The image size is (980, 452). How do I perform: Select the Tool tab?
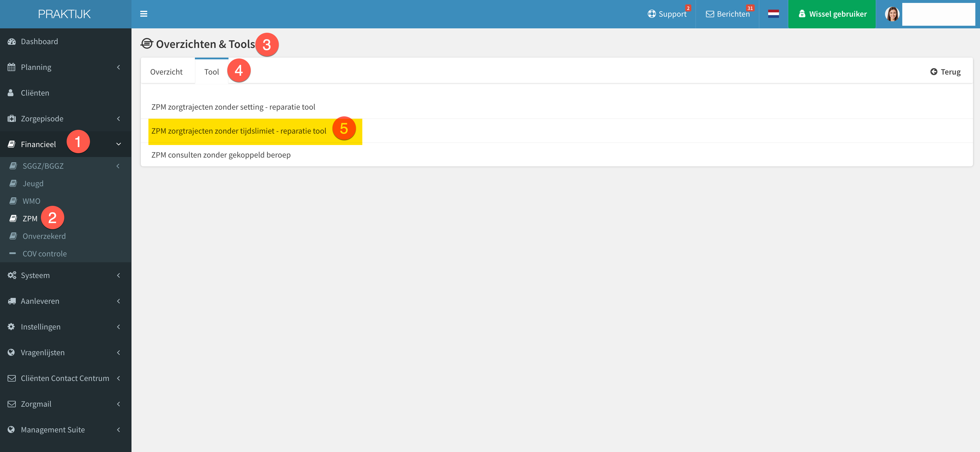coord(212,71)
